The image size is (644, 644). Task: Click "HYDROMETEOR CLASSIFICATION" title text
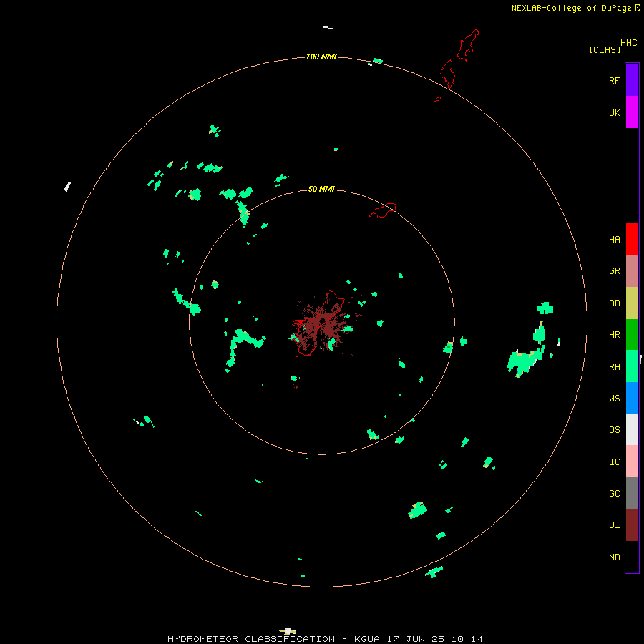251,639
